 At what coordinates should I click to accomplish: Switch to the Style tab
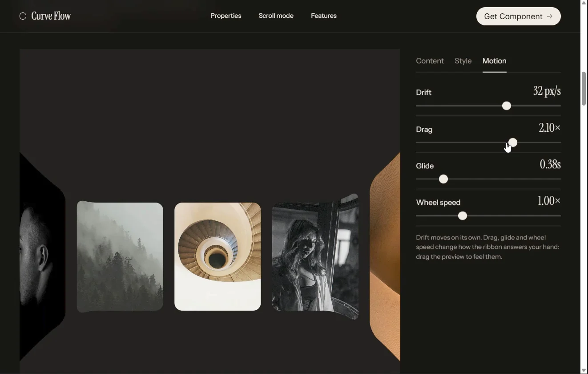click(463, 61)
